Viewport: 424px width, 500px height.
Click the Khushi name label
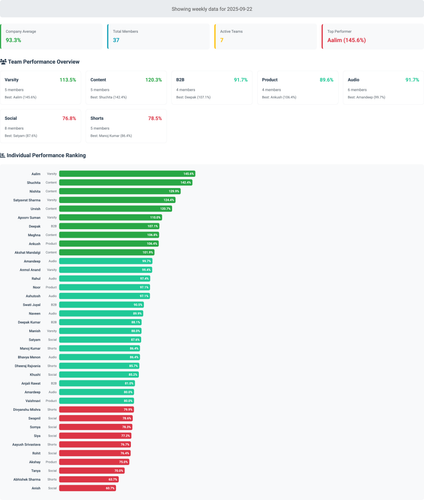pos(35,375)
